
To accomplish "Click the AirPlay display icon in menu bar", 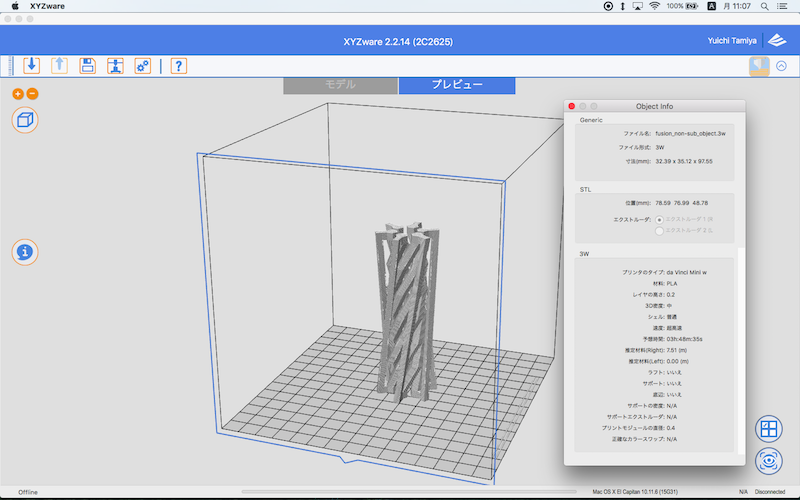I will click(638, 6).
